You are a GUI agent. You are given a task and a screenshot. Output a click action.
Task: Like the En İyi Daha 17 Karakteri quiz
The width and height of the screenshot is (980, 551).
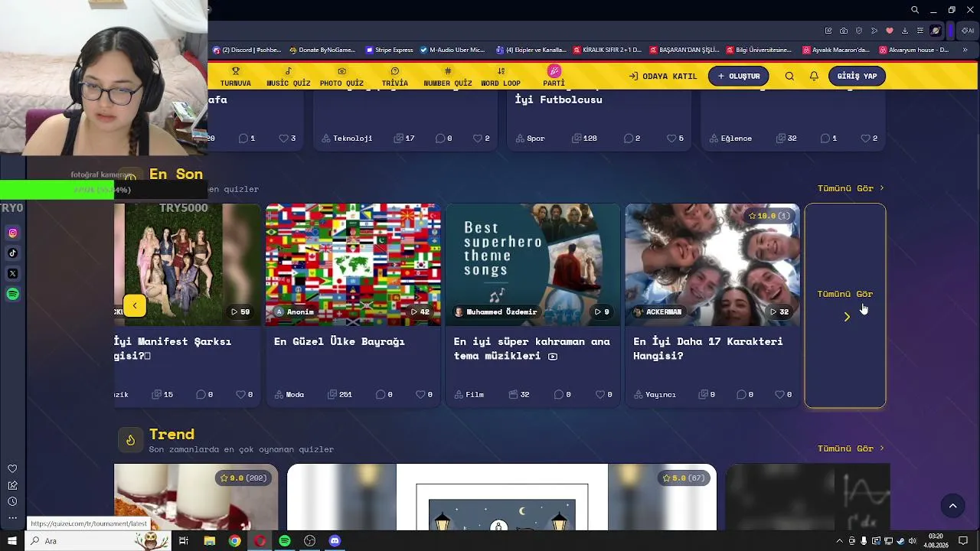pyautogui.click(x=783, y=395)
